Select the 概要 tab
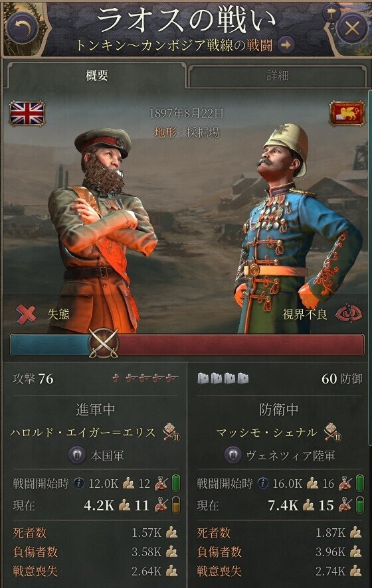372x588 pixels. pyautogui.click(x=97, y=76)
